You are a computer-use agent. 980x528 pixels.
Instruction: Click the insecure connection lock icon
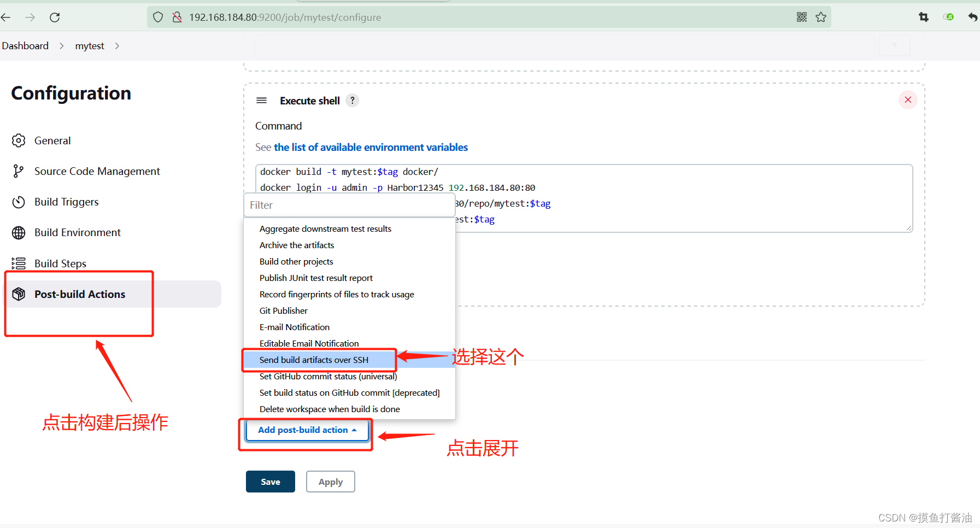[177, 17]
